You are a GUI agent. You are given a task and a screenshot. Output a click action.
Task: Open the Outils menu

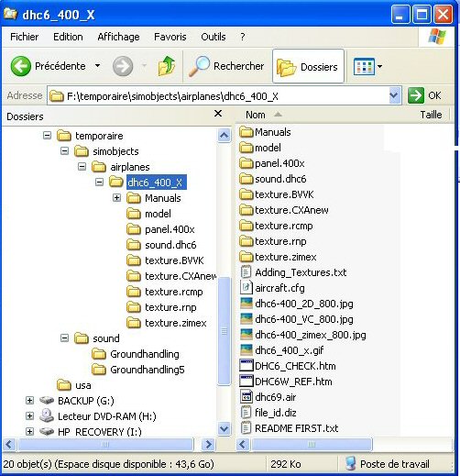(x=214, y=37)
